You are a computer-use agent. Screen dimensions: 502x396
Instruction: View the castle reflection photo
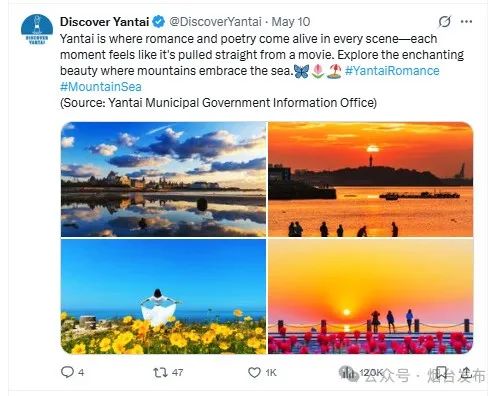click(x=163, y=179)
